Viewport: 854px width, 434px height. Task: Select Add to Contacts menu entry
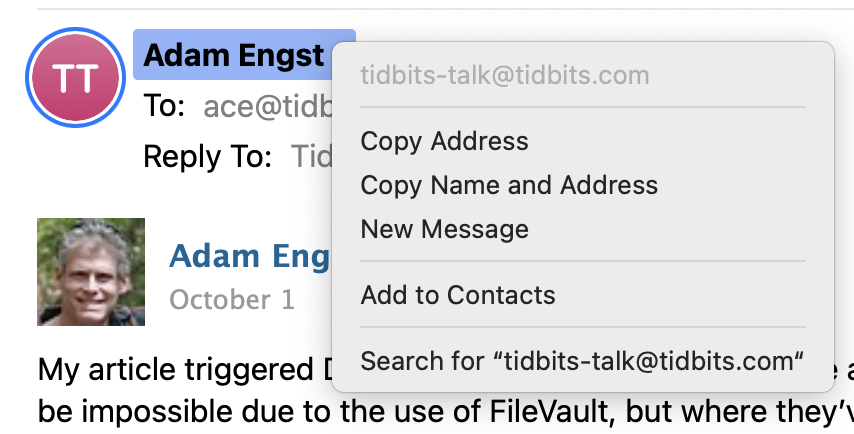pos(457,295)
